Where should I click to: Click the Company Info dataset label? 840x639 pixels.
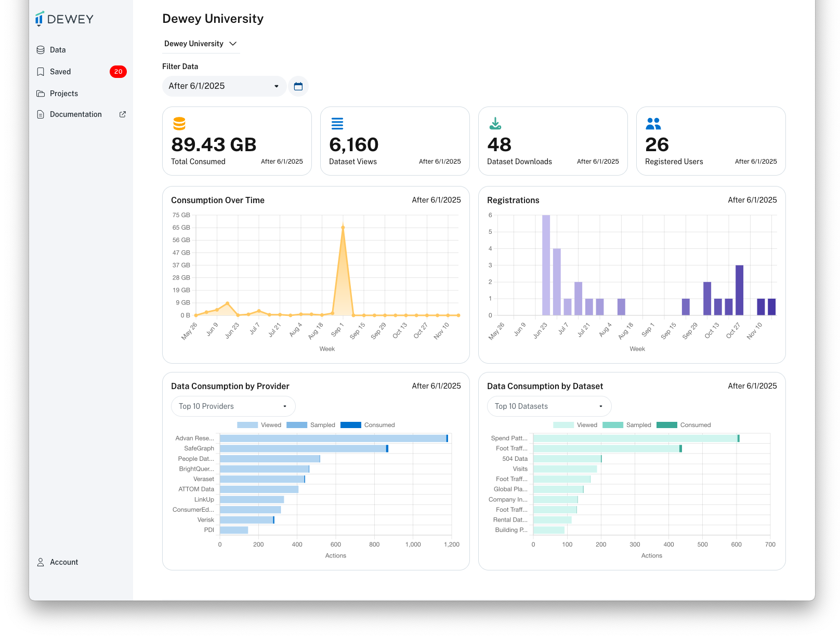(x=508, y=500)
